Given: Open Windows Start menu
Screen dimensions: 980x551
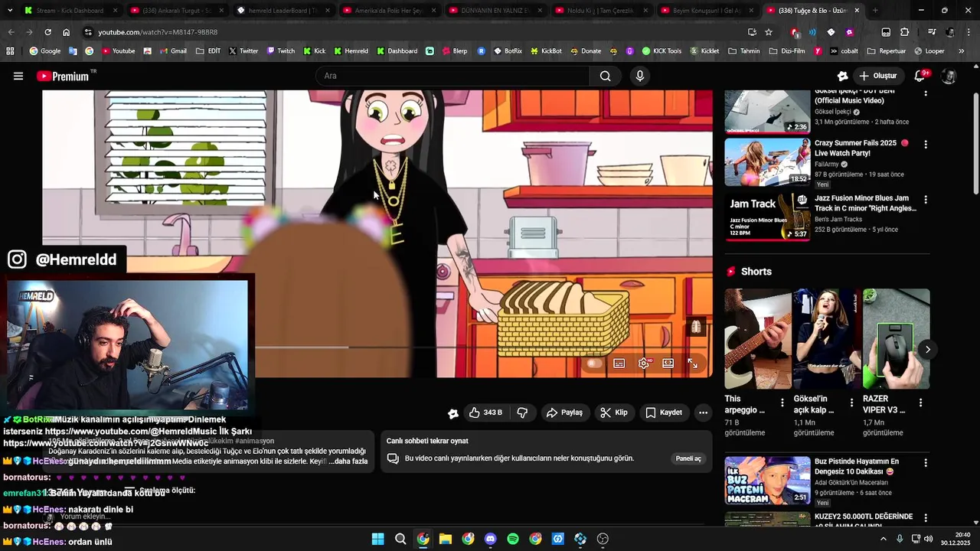Looking at the screenshot, I should point(377,539).
